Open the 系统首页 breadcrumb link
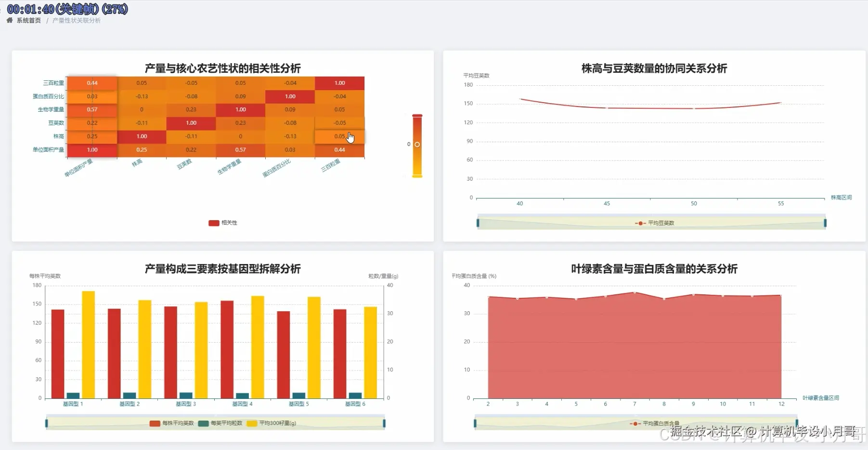 click(x=29, y=20)
